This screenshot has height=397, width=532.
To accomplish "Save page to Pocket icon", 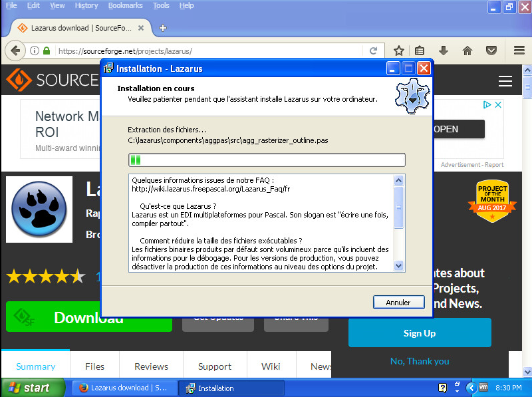I will pos(491,51).
